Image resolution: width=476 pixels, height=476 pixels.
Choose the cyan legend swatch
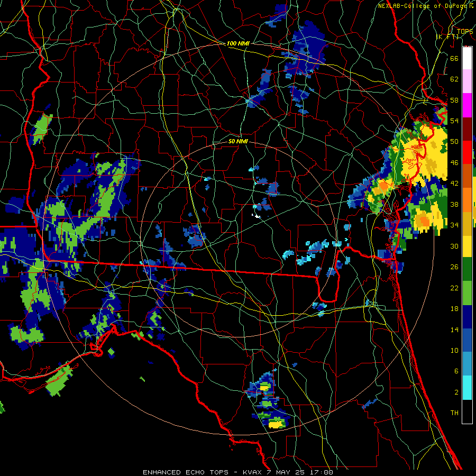(x=467, y=388)
